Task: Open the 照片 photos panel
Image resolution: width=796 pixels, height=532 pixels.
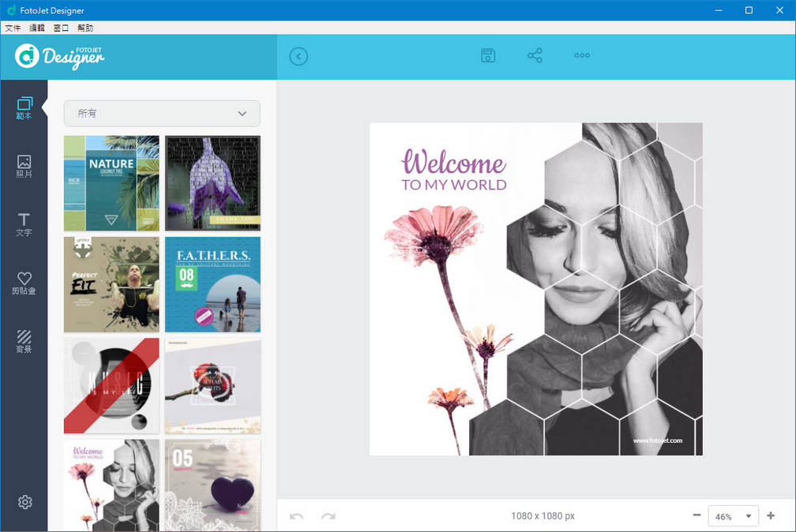Action: point(24,166)
